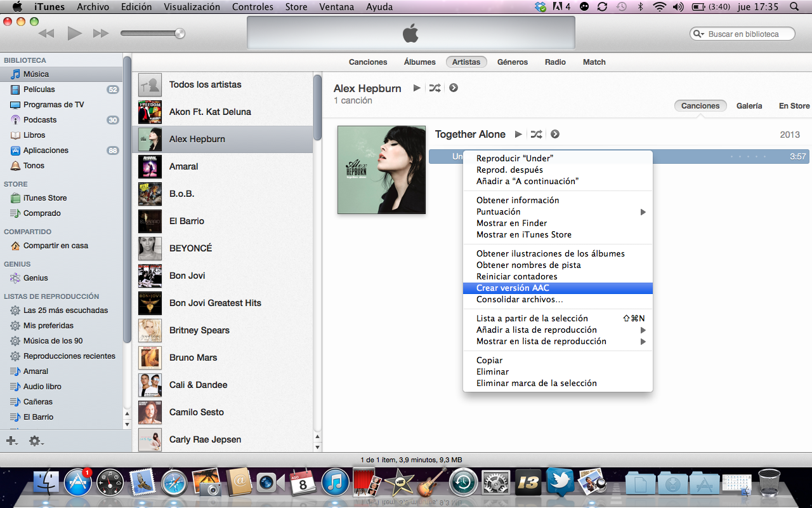Open Tonos in the sidebar
The height and width of the screenshot is (508, 812).
[x=62, y=166]
